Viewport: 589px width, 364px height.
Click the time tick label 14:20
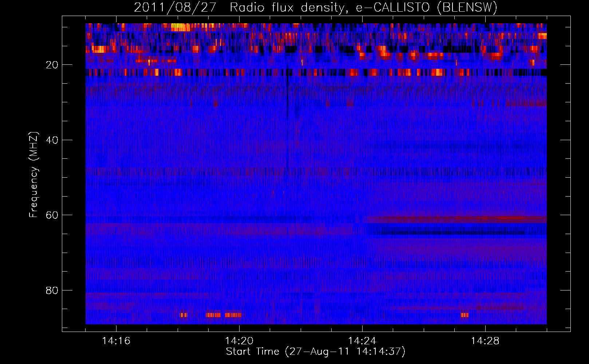tap(239, 341)
